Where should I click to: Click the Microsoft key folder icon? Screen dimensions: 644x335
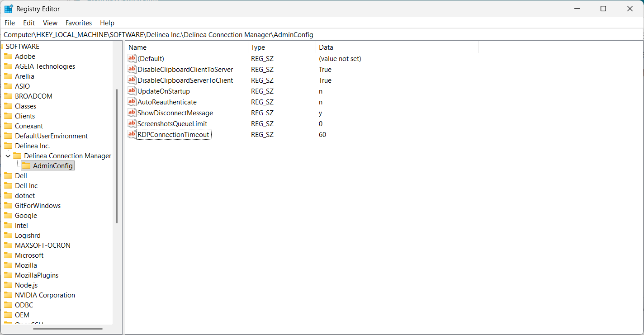point(8,255)
